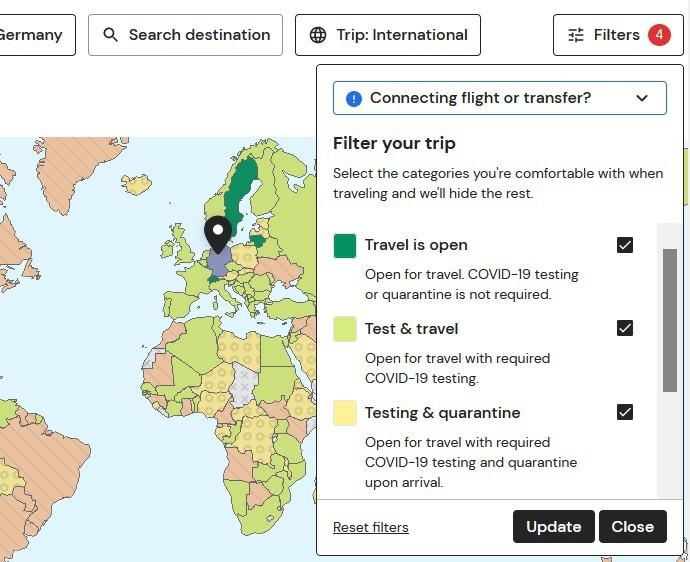Uncheck the Travel is open checkbox
Screen dimensions: 690x562
click(x=625, y=245)
